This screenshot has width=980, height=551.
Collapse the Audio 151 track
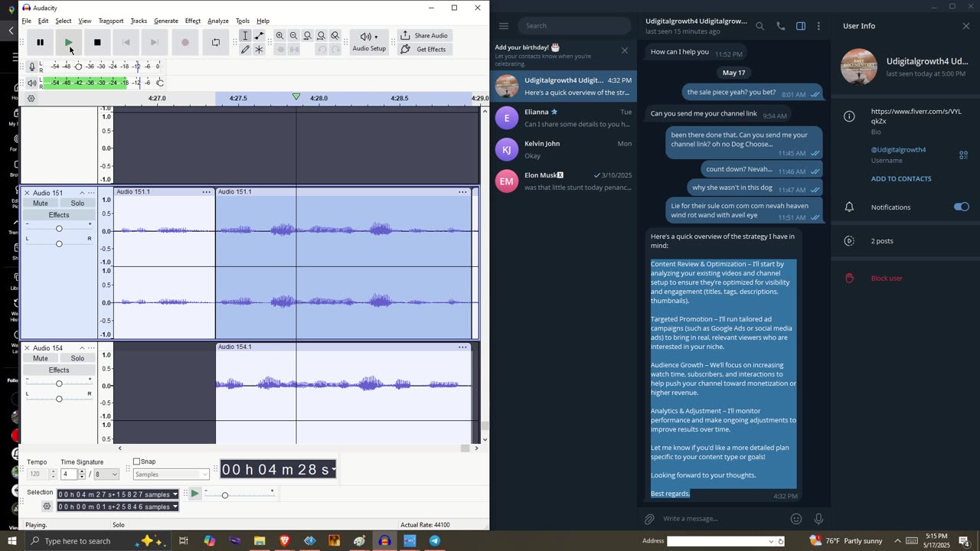pyautogui.click(x=82, y=193)
